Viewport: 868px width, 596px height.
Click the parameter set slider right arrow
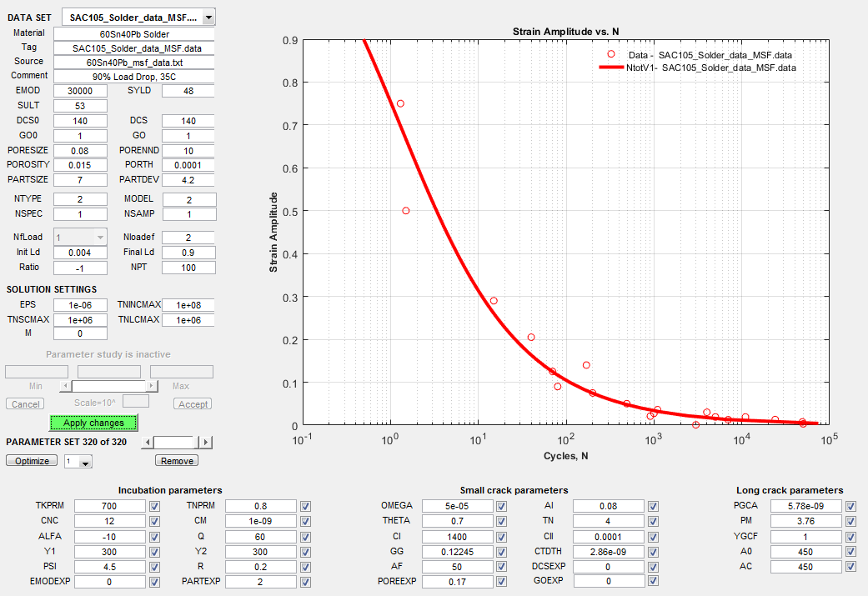click(x=207, y=443)
